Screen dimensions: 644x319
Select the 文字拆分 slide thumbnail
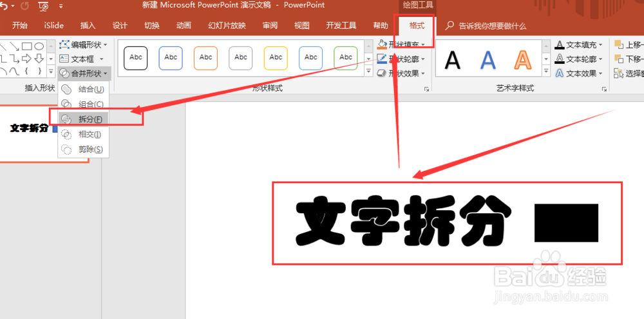(x=44, y=133)
